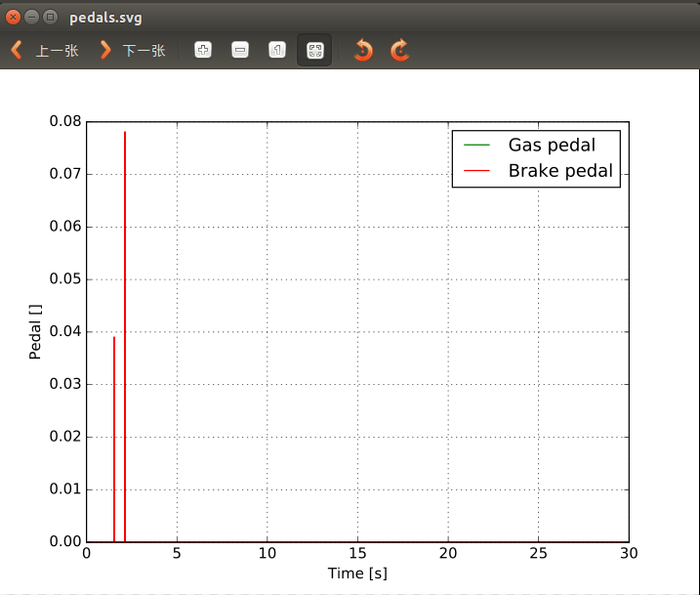Click the Brake pedal legend entry
This screenshot has width=700, height=595.
560,171
